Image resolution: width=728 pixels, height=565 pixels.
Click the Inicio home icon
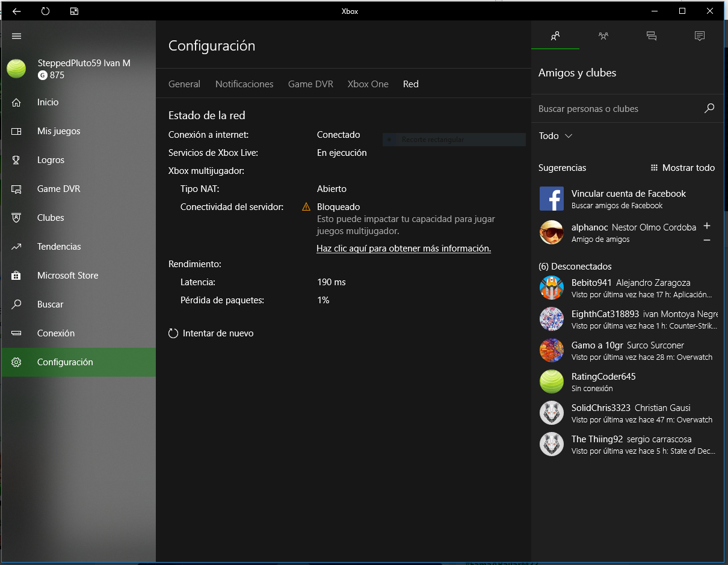coord(16,102)
